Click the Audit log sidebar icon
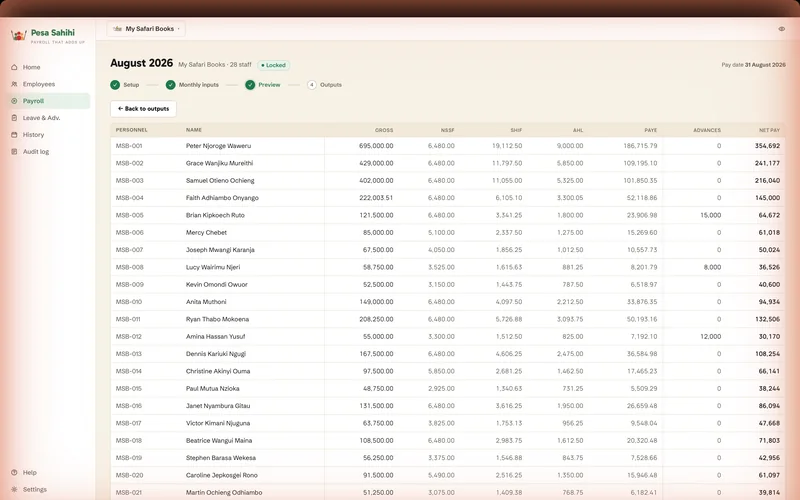This screenshot has width=800, height=500. (x=14, y=152)
